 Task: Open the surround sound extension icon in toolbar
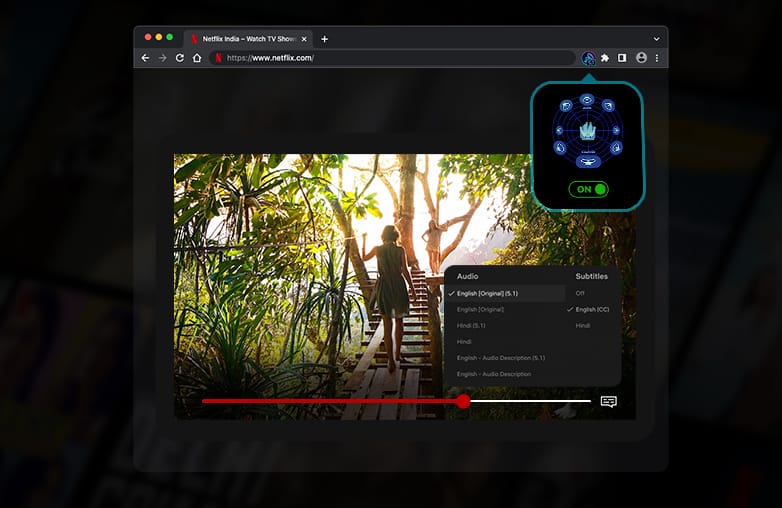(x=588, y=58)
